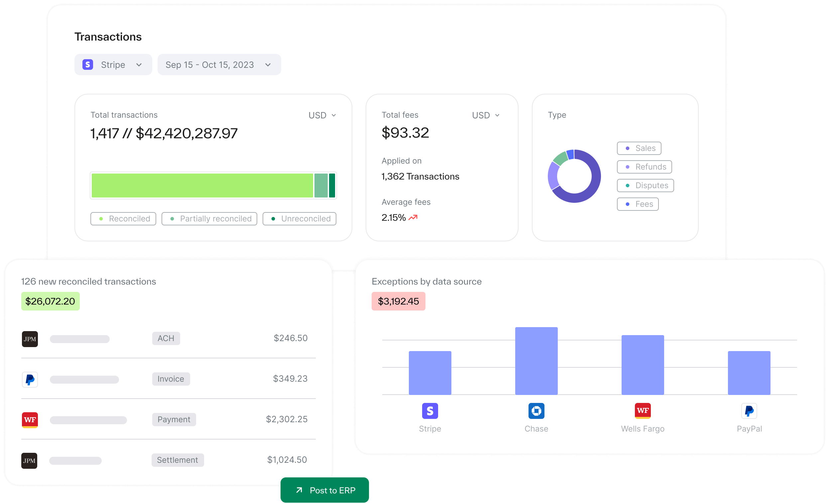829x504 pixels.
Task: Click the Wells Fargo icon on the Payment row
Action: click(x=30, y=420)
